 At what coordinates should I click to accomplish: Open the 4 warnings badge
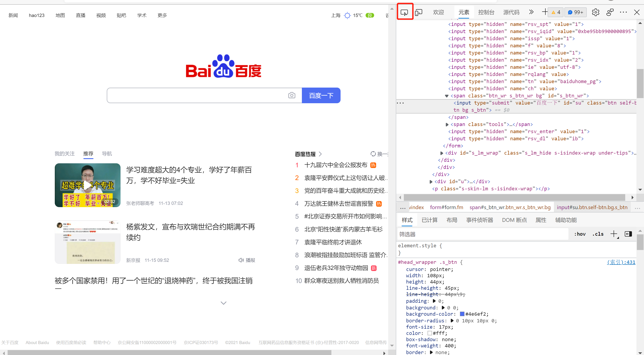pyautogui.click(x=555, y=12)
